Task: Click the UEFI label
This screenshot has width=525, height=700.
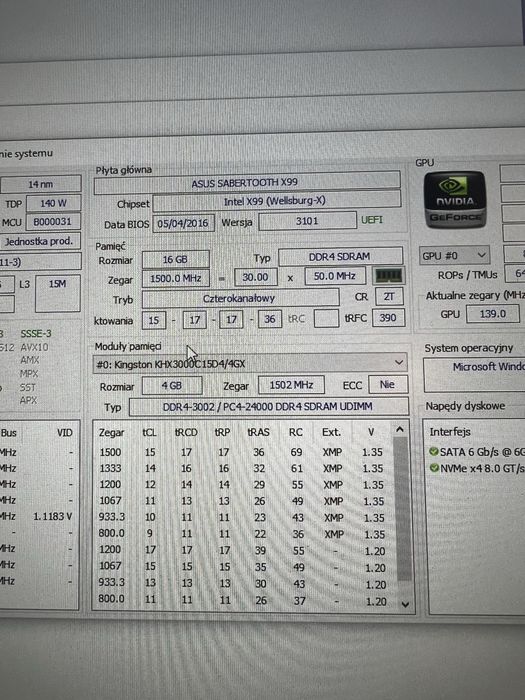Action: [371, 220]
